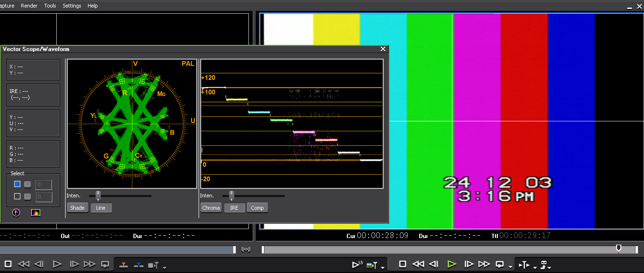Viewport: 644px width, 273px height.
Task: Expand the export dropdown arrow at far right
Action: (549, 267)
